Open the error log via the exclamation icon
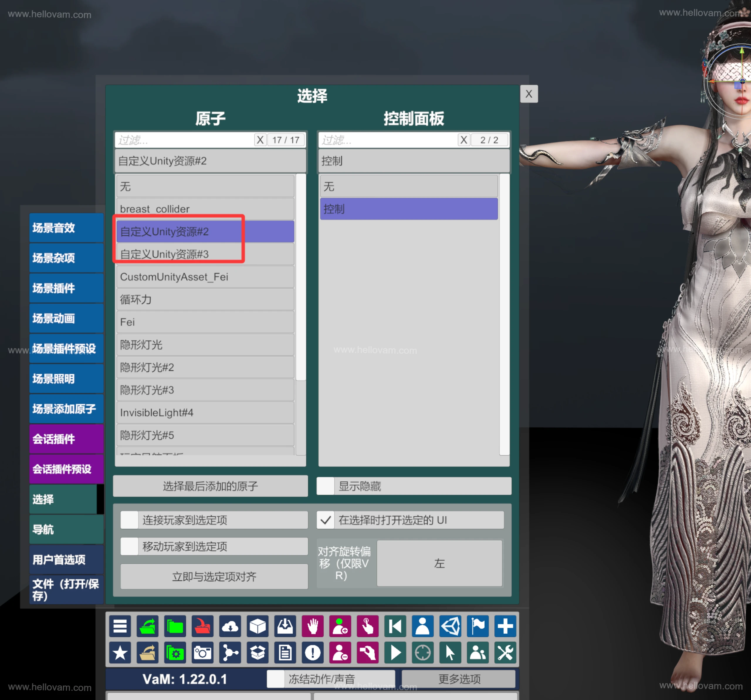751x700 pixels. click(312, 652)
